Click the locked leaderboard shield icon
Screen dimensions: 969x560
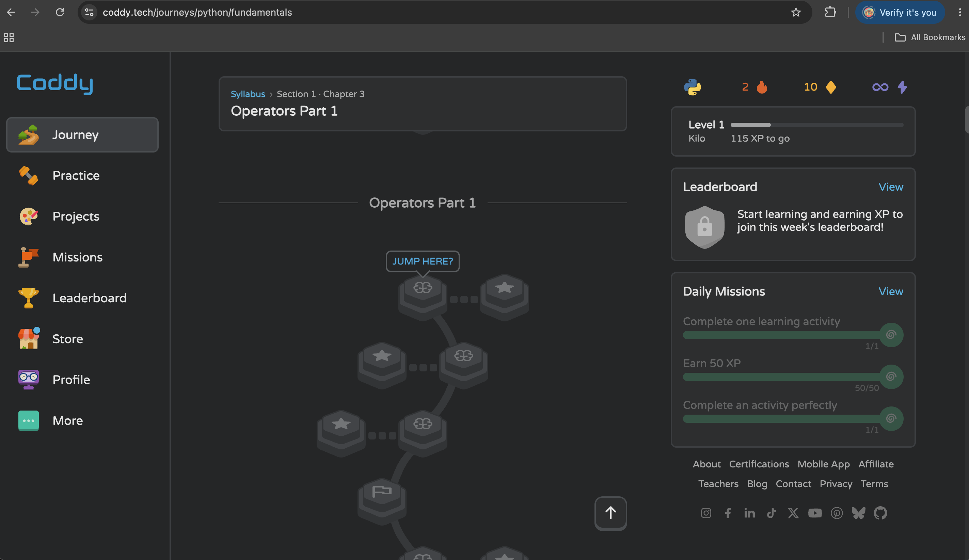704,227
